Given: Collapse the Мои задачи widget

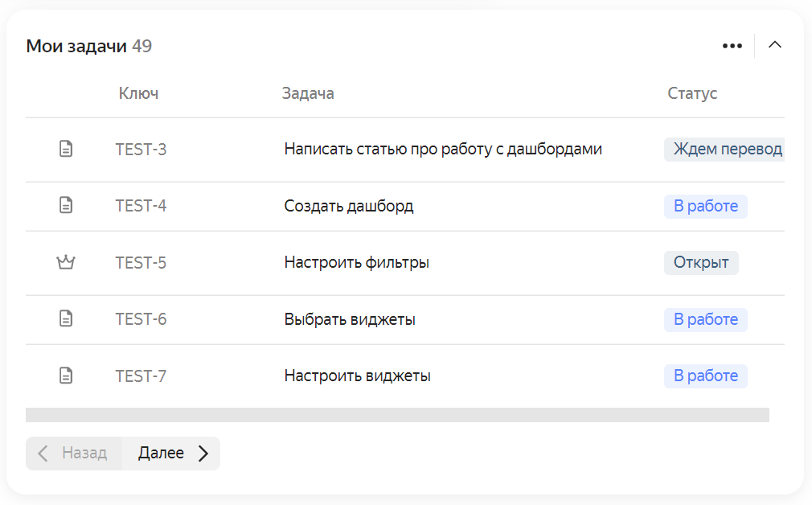Looking at the screenshot, I should pyautogui.click(x=775, y=45).
